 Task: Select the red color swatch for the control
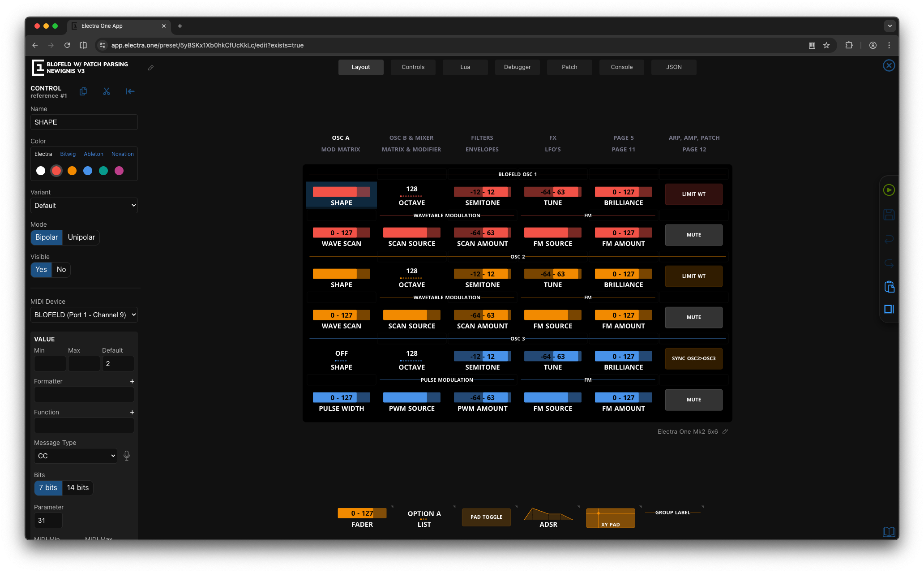[56, 171]
